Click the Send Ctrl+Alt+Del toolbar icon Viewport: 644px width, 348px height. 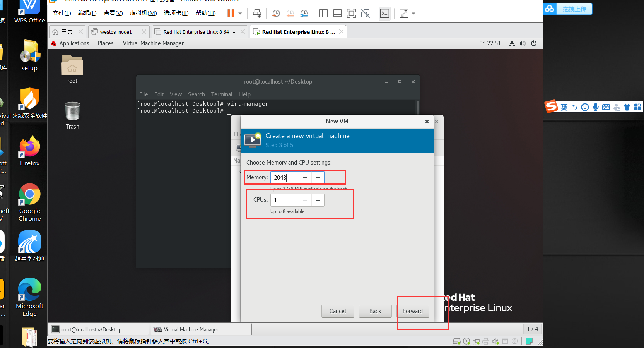[x=257, y=14]
